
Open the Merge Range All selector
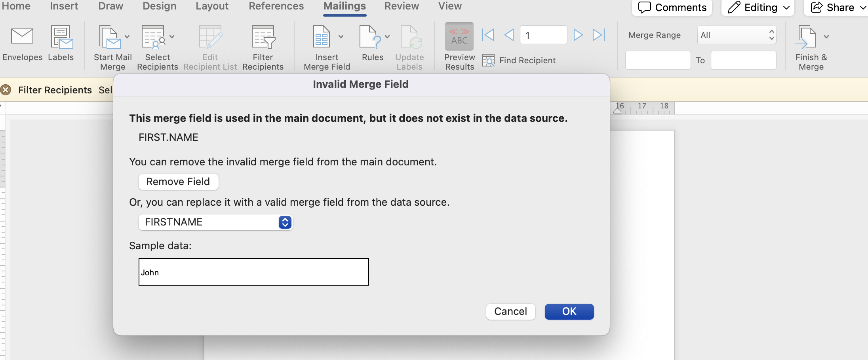(737, 35)
